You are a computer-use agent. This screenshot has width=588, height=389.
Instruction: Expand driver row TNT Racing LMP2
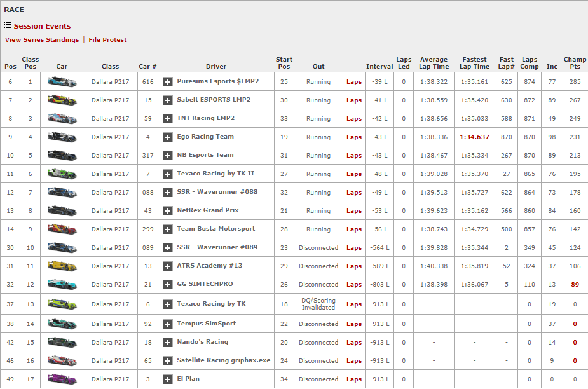pyautogui.click(x=168, y=118)
